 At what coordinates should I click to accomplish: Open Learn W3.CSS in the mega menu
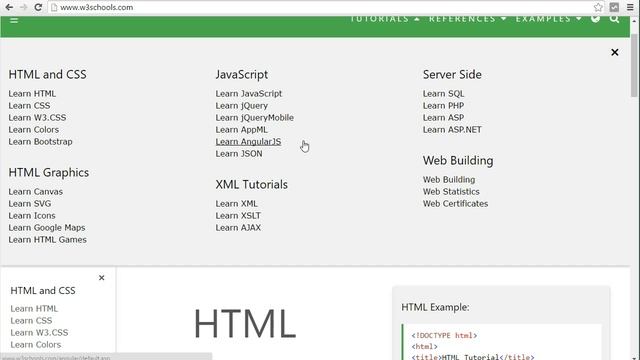click(37, 118)
